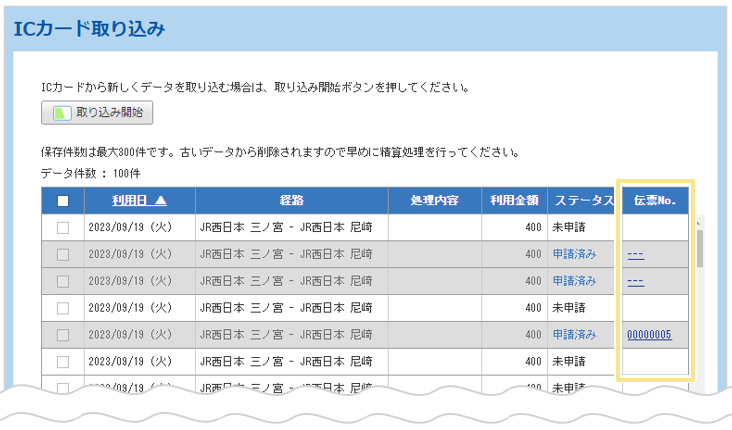The image size is (732, 430).
Task: Sort by the 利用日 column header link
Action: click(130, 201)
